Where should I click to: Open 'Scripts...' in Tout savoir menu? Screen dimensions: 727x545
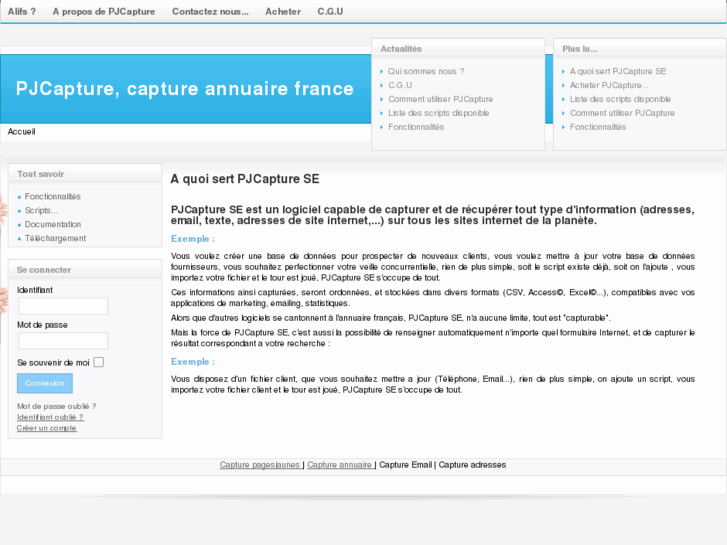(41, 211)
